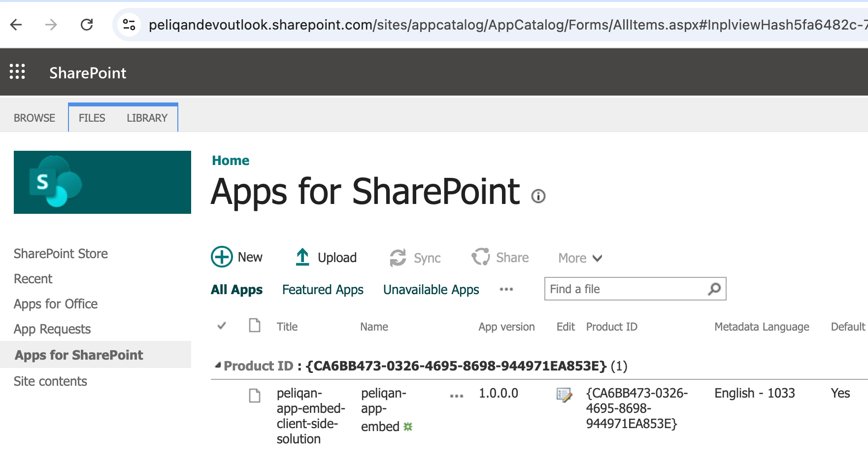Reload the page with refresh icon
The height and width of the screenshot is (470, 868).
(87, 25)
